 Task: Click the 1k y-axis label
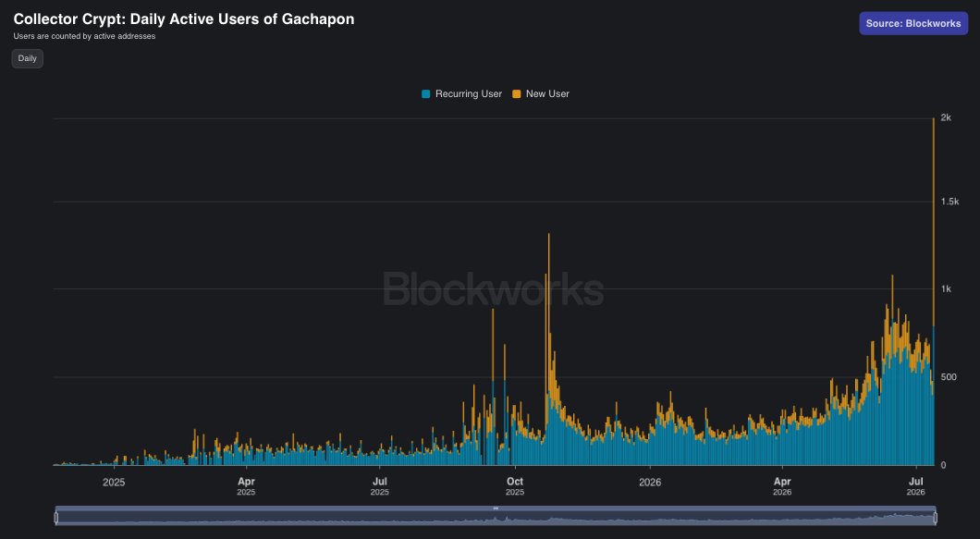[x=946, y=288]
